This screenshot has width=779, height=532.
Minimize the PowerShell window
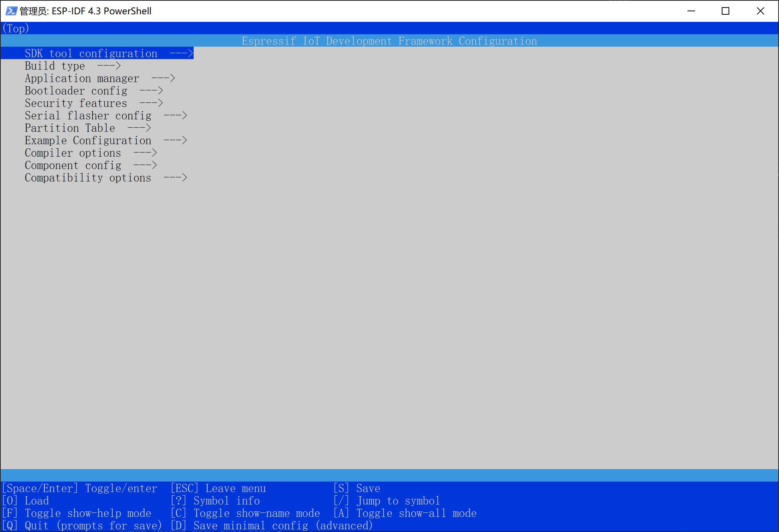click(691, 11)
